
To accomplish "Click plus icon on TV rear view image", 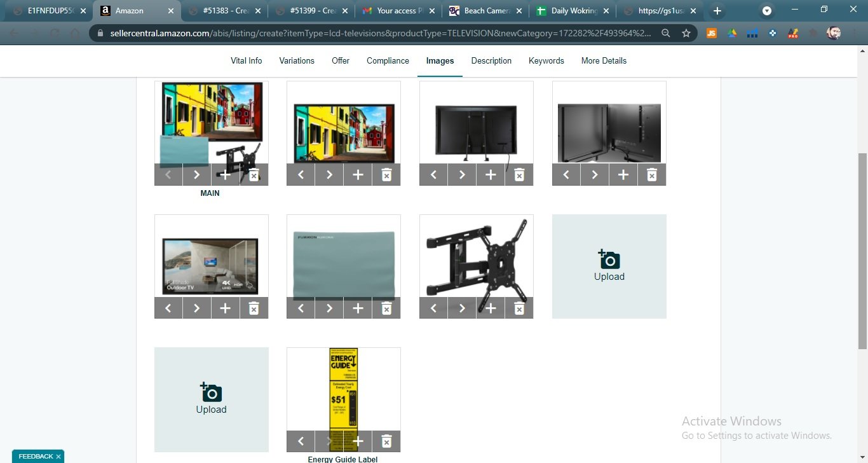I will tap(491, 175).
